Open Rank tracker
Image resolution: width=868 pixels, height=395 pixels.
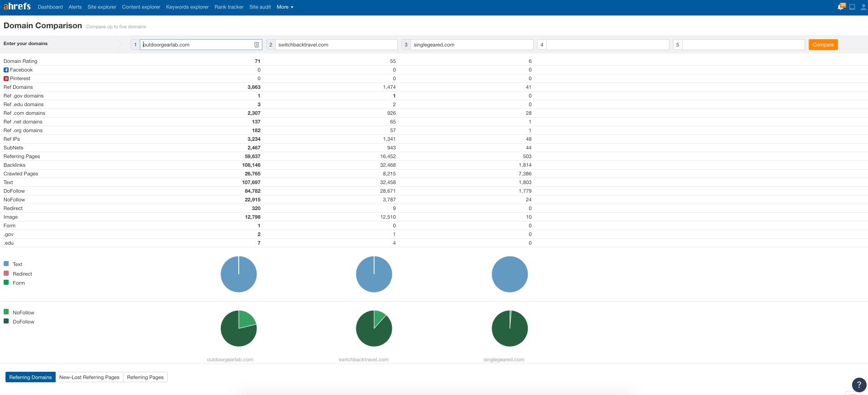coord(229,7)
